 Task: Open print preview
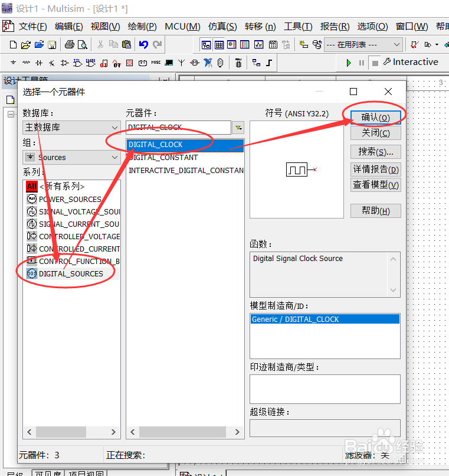(83, 45)
